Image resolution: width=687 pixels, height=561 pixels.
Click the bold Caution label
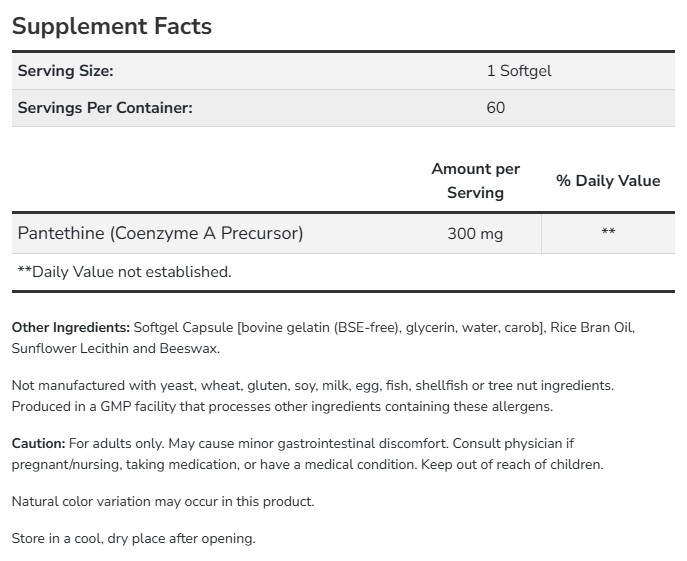click(39, 442)
